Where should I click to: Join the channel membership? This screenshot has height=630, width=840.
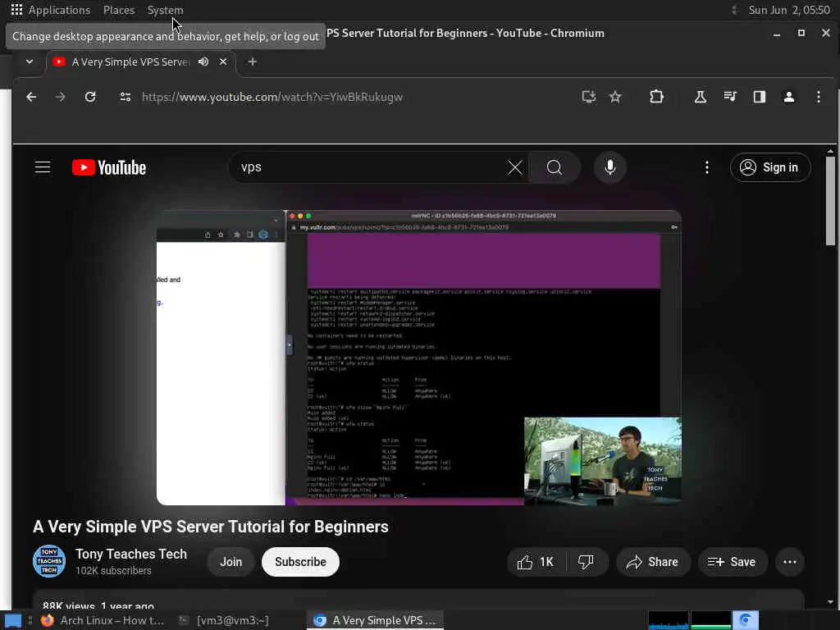[231, 562]
